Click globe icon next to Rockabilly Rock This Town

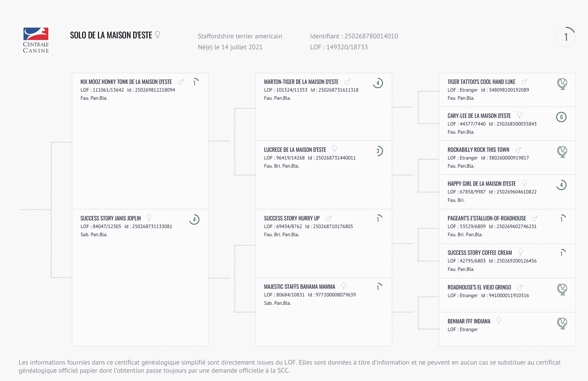coord(562,152)
